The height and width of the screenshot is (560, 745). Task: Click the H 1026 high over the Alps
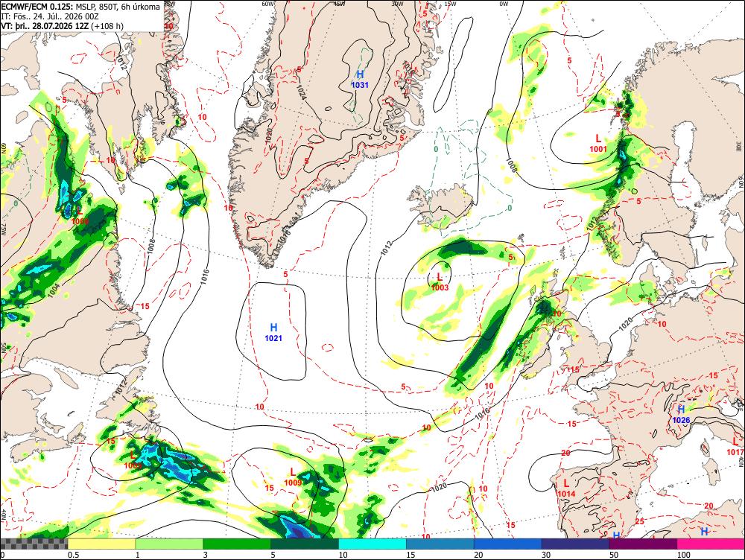point(681,415)
